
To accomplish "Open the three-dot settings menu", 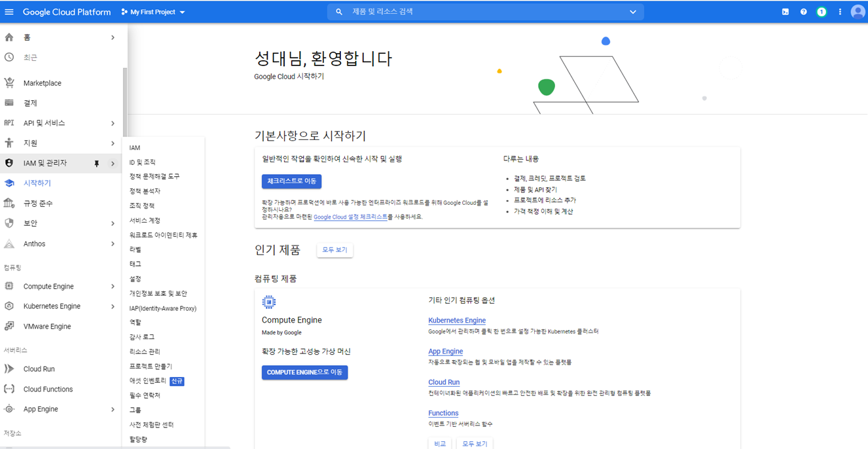I will pos(840,12).
